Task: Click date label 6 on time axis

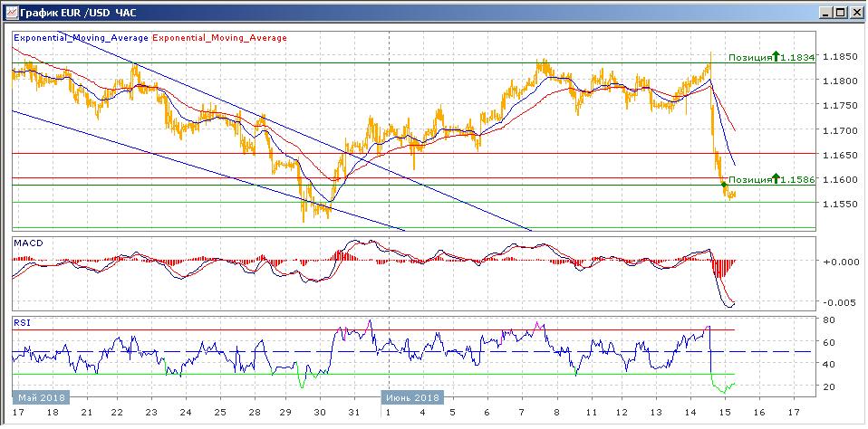Action: (487, 413)
